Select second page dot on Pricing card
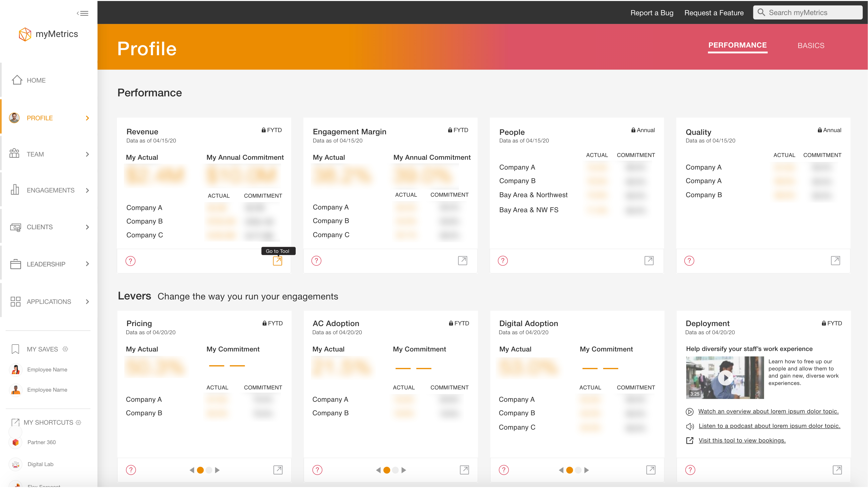This screenshot has width=868, height=488. click(x=209, y=470)
